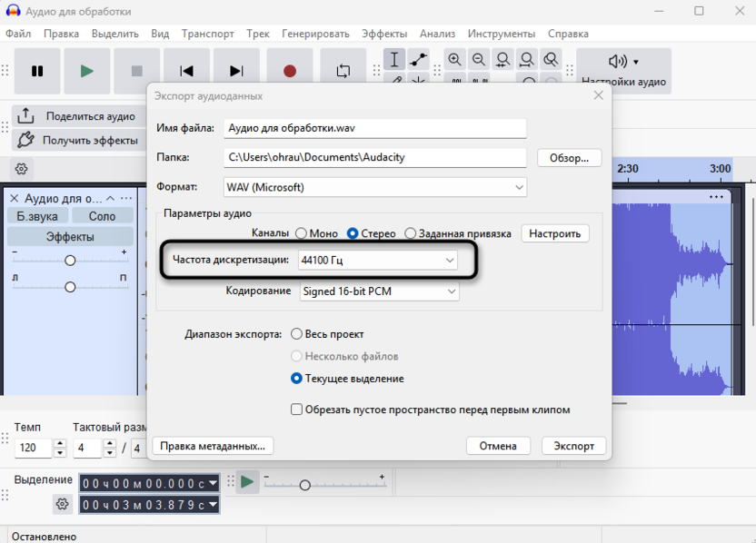Select the Mono channel radio button
756x543 pixels.
click(301, 233)
